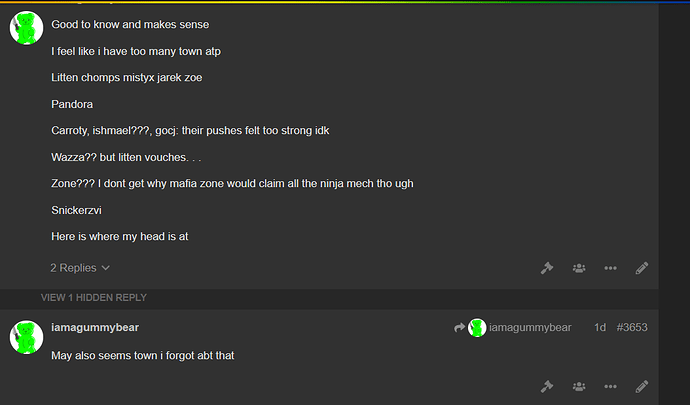Click the grey iamagummybear reply-to name
The width and height of the screenshot is (690, 405).
(530, 328)
